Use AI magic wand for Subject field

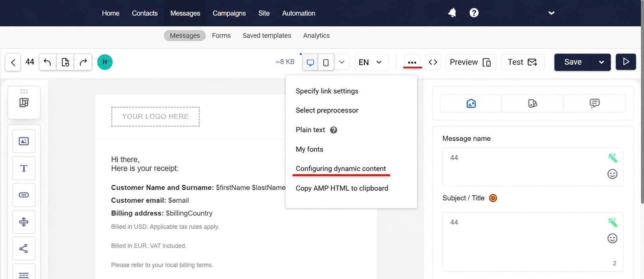point(612,222)
